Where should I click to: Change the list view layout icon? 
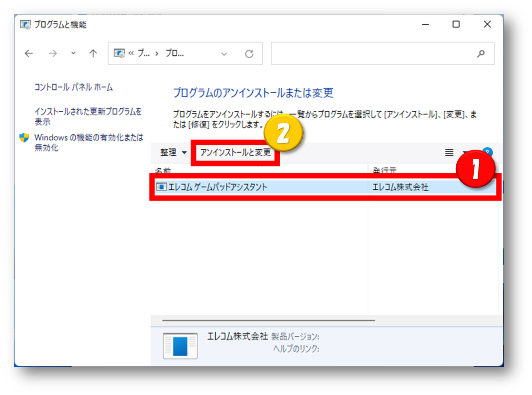(449, 153)
